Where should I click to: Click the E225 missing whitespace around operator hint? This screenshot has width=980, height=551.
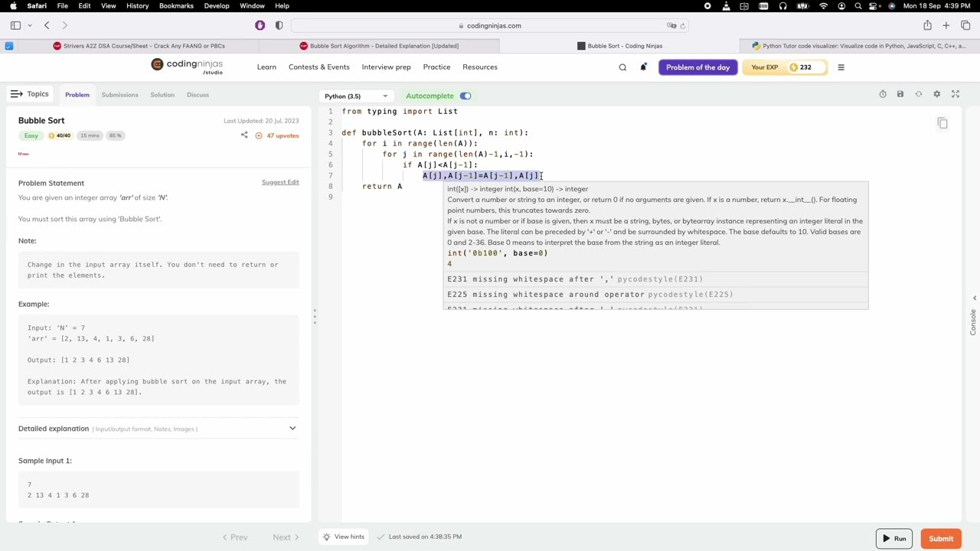(590, 294)
